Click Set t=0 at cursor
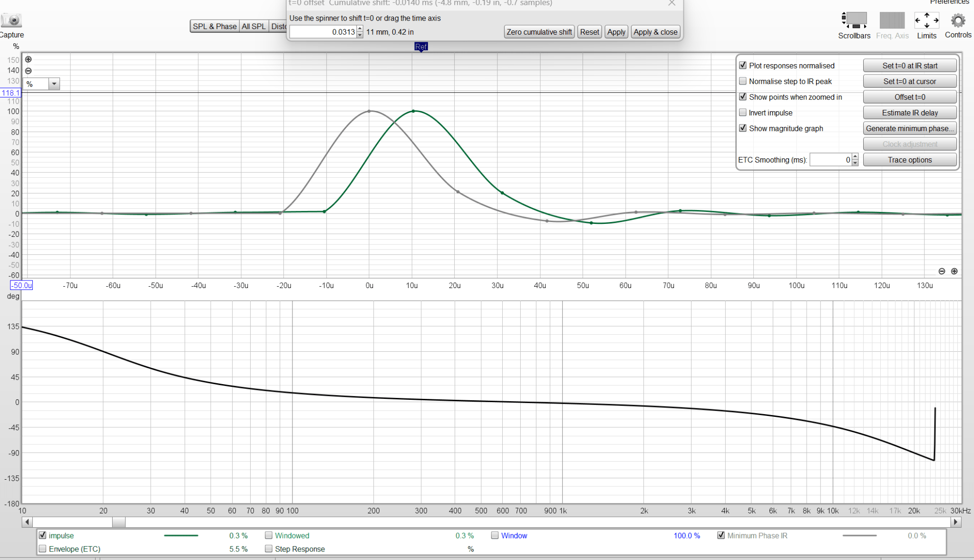This screenshot has width=974, height=560. pos(910,81)
